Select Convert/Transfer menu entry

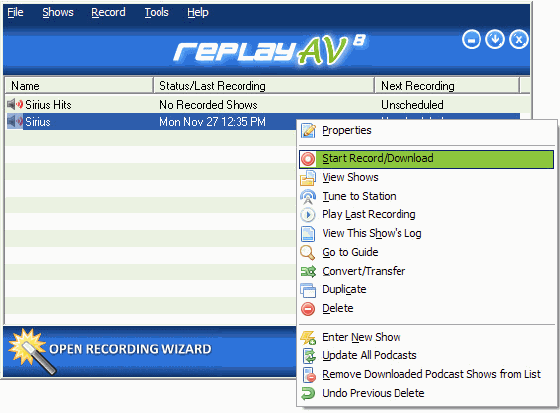coord(426,272)
